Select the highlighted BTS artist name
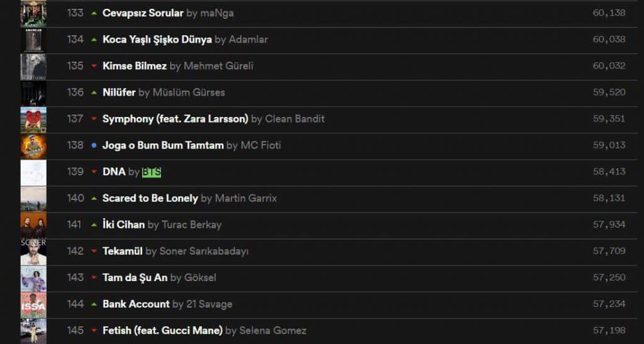 click(x=152, y=172)
